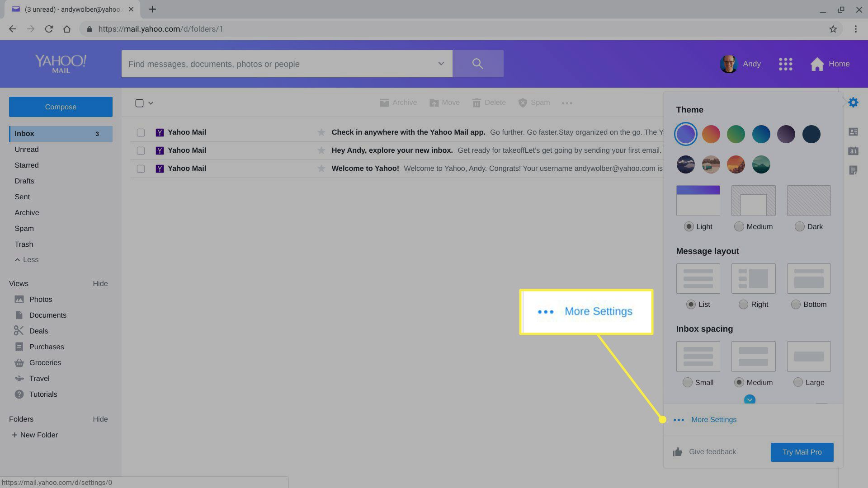The height and width of the screenshot is (488, 868).
Task: Click the checkbox dropdown arrow next to inbox
Action: pos(151,103)
